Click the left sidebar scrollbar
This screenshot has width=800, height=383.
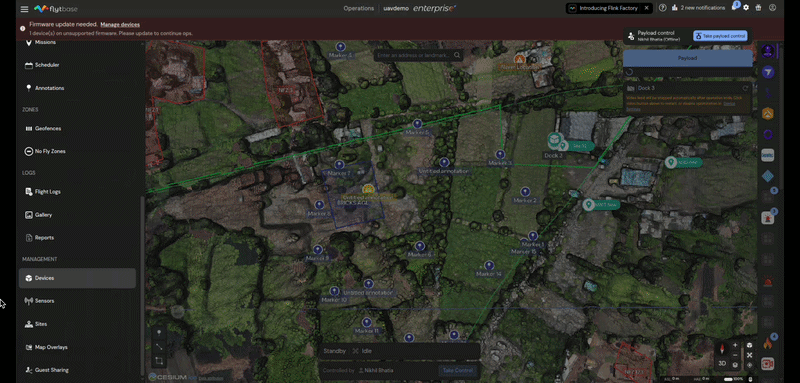[142, 285]
